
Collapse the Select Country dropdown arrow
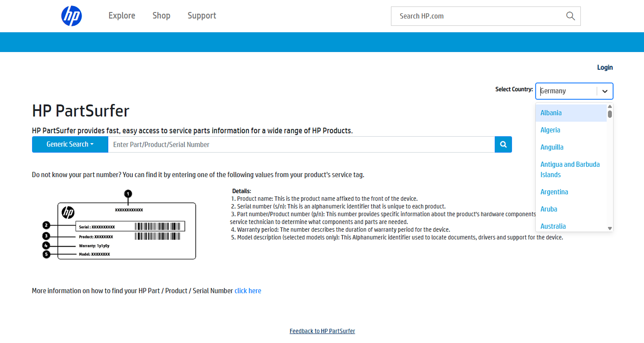coord(605,91)
